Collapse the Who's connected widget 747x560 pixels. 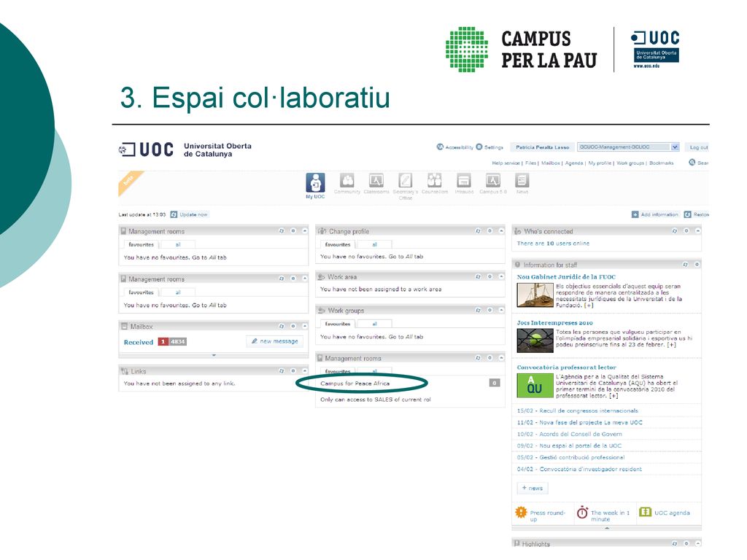(x=698, y=231)
